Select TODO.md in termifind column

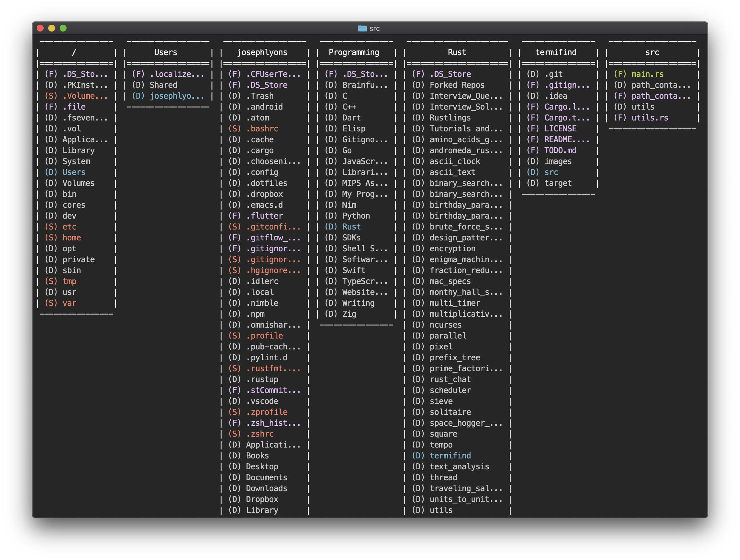click(x=560, y=151)
